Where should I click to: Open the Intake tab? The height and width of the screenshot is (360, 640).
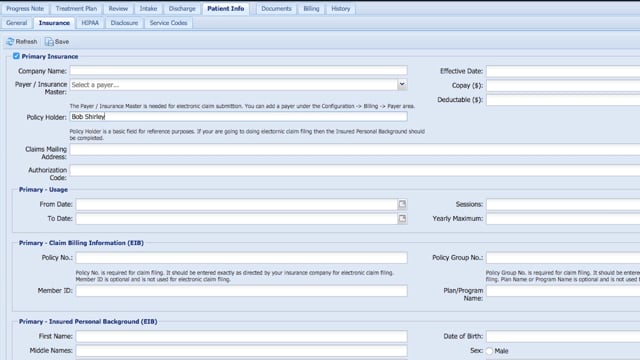[148, 9]
